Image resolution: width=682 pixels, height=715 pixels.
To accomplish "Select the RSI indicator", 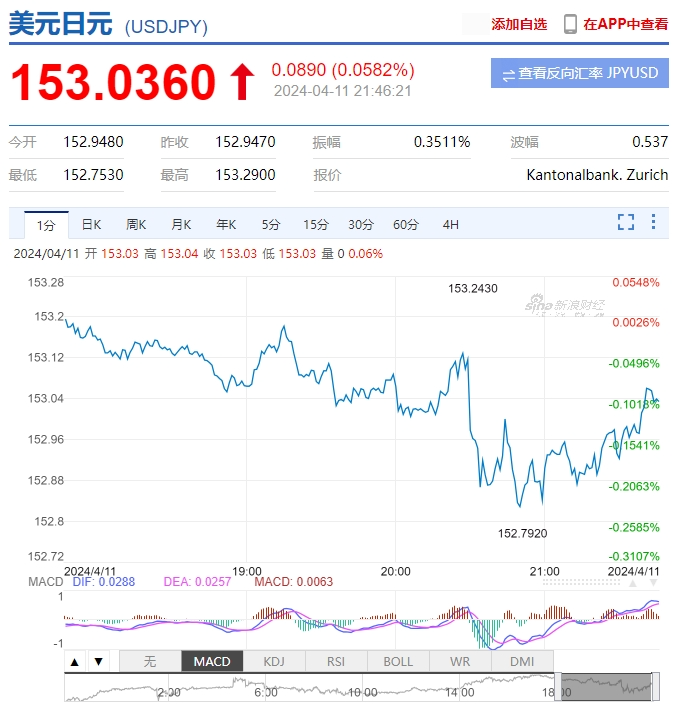I will click(x=336, y=662).
